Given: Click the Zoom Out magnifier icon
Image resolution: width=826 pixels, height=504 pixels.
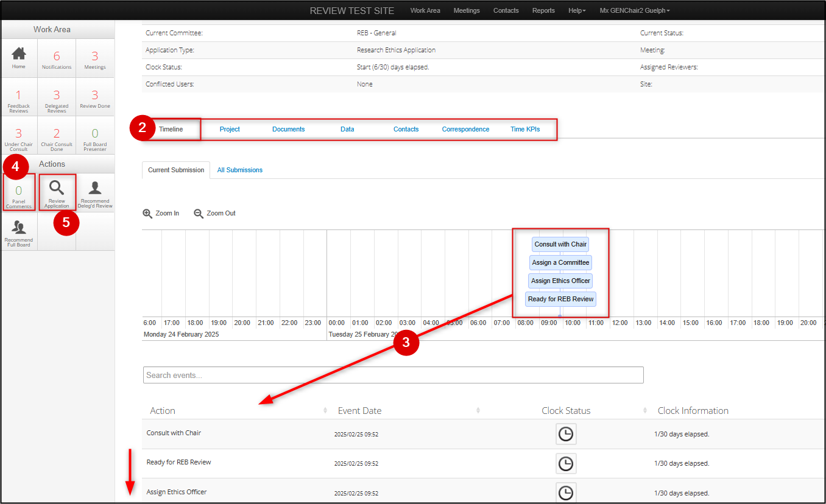Looking at the screenshot, I should [x=199, y=214].
